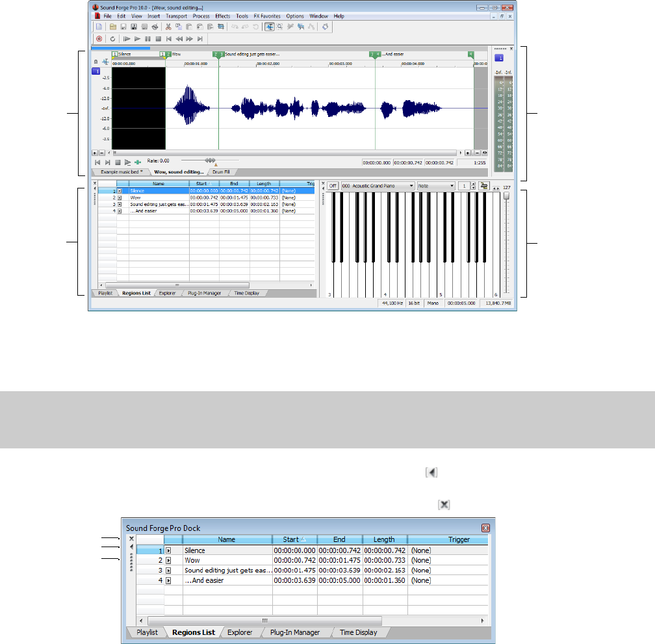This screenshot has height=644, width=655.
Task: Close the Sound Forge Pro Dock window
Action: [485, 528]
